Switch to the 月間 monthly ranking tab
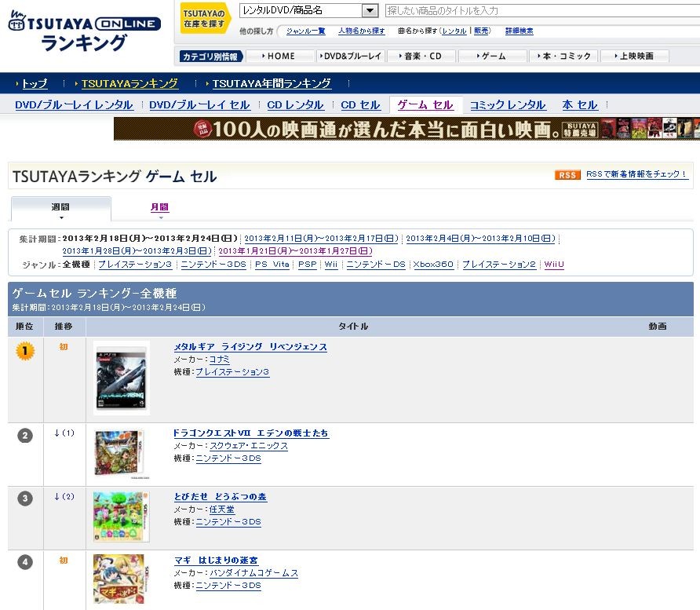This screenshot has width=700, height=610. click(x=160, y=206)
